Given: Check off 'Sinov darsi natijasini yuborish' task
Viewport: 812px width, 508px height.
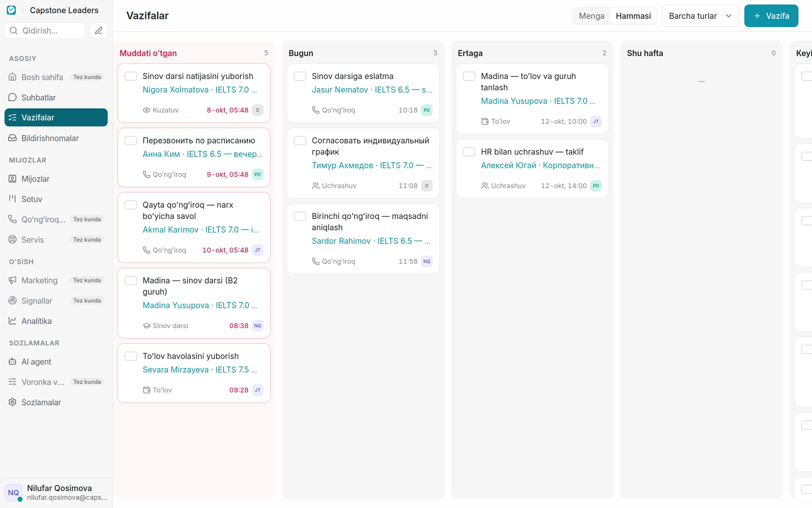Looking at the screenshot, I should click(x=131, y=76).
